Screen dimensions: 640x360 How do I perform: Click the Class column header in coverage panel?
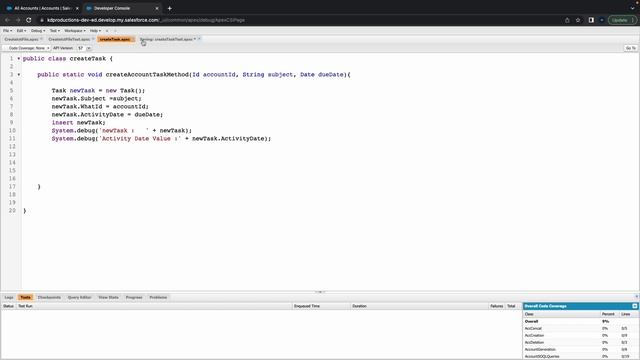562,314
